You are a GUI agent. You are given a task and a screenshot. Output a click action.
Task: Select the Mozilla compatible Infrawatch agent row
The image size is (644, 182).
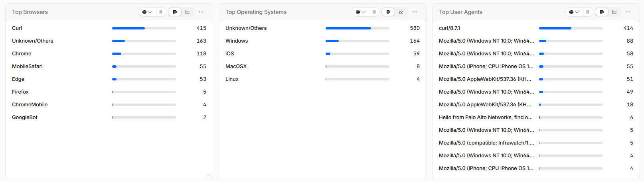(x=536, y=143)
